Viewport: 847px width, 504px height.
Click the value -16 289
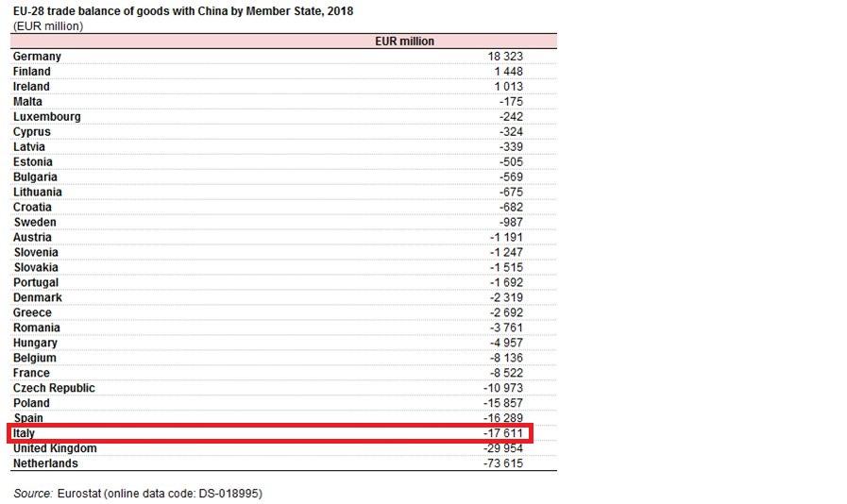click(x=503, y=419)
